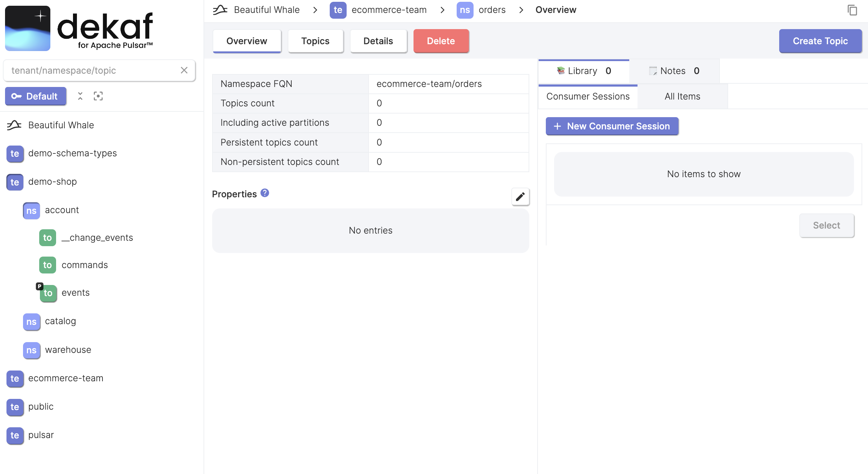Click Beautiful Whale instance icon in sidebar

(x=14, y=125)
